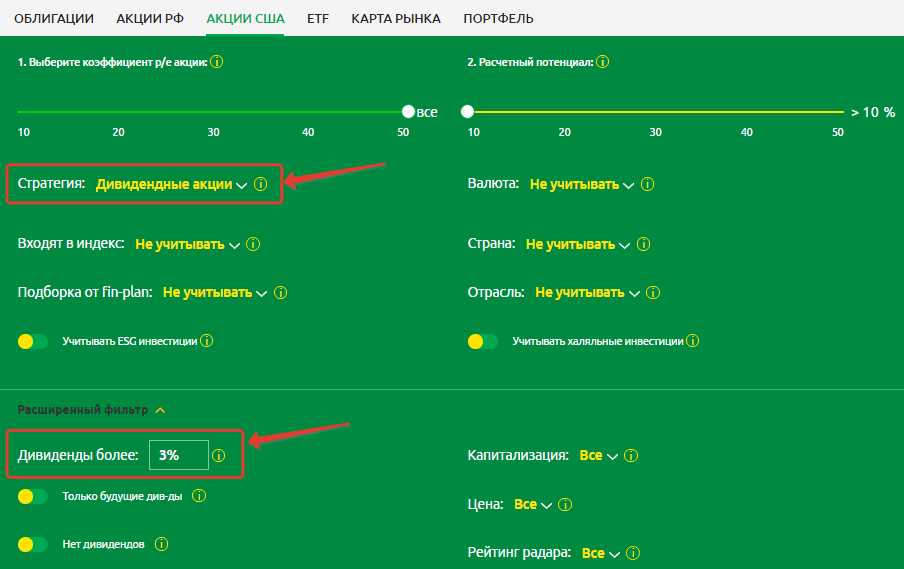Screen dimensions: 904x569
Task: Click info icon next to Стратегия dropdown
Action: point(261,185)
